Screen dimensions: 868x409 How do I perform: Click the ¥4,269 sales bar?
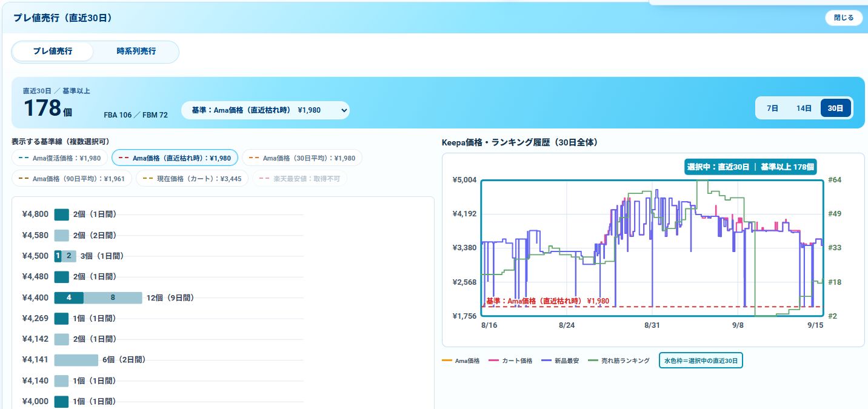(x=61, y=318)
